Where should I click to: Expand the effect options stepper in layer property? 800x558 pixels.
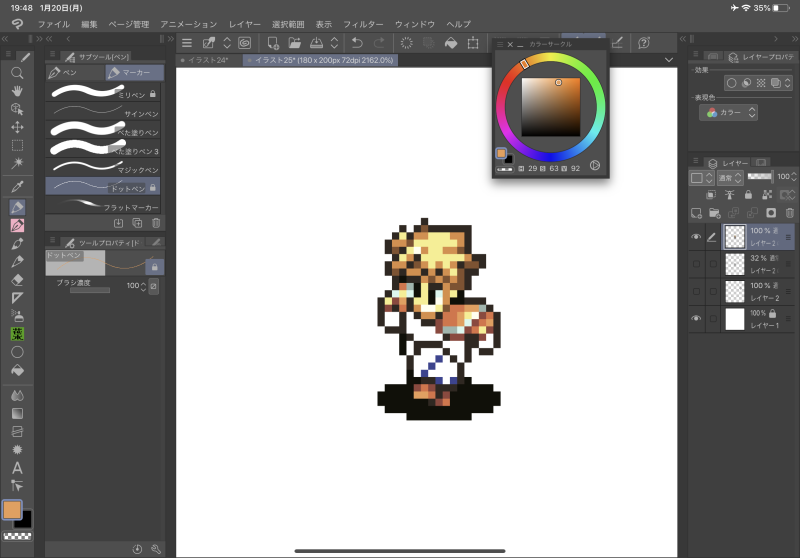[x=787, y=83]
